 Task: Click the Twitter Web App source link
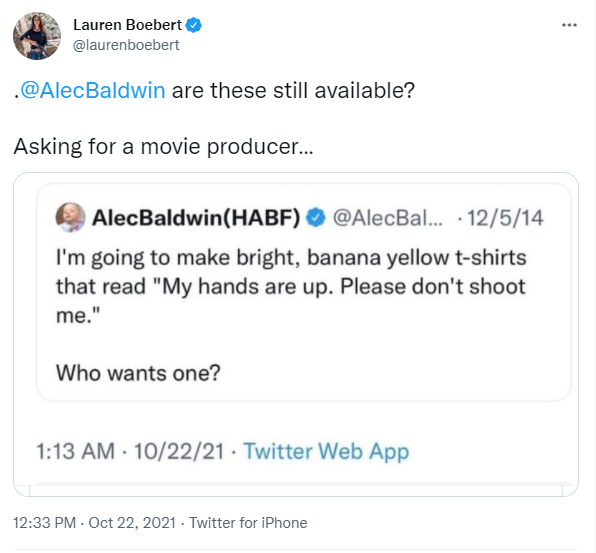[x=326, y=451]
